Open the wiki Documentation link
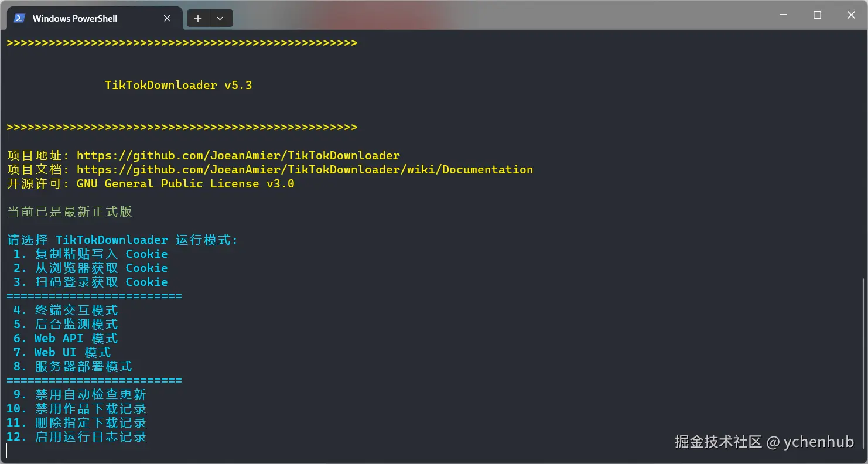The image size is (868, 464). 305,170
